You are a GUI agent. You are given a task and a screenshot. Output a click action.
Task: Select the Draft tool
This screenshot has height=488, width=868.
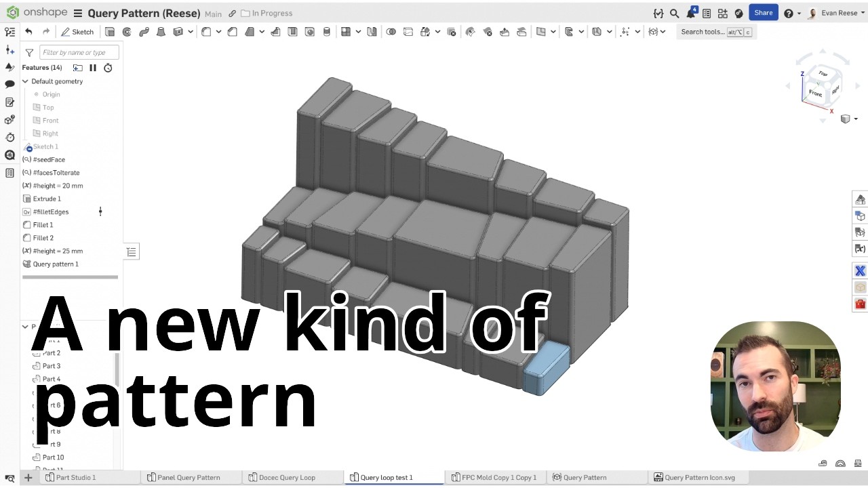pyautogui.click(x=250, y=32)
